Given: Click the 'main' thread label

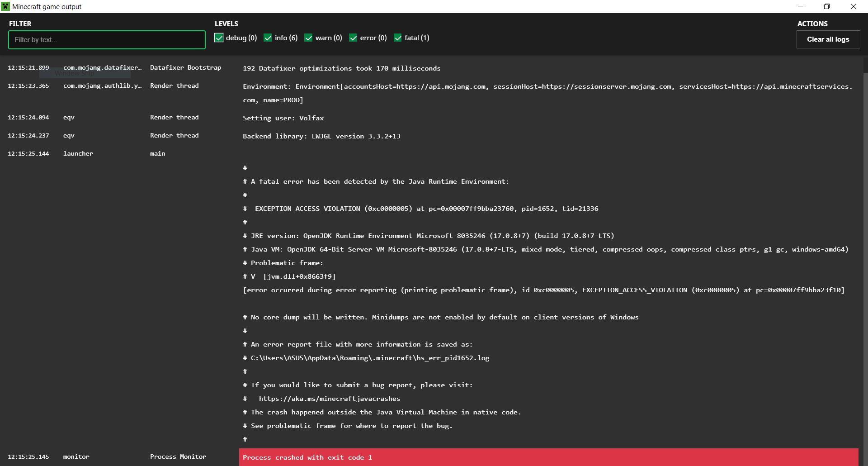Looking at the screenshot, I should pos(158,153).
